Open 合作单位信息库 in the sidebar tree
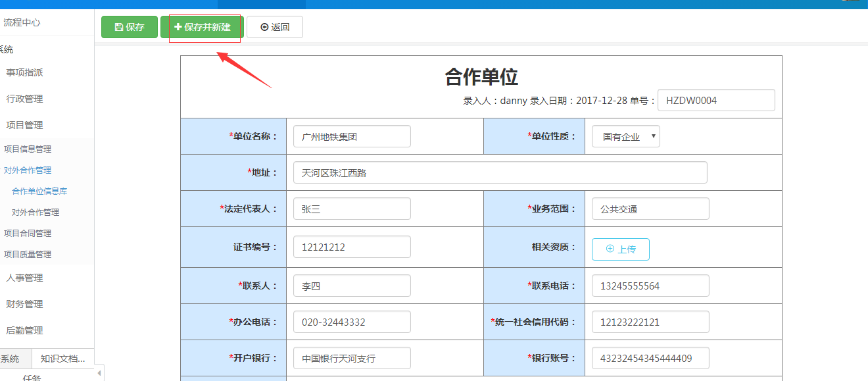The width and height of the screenshot is (868, 381). (x=39, y=191)
